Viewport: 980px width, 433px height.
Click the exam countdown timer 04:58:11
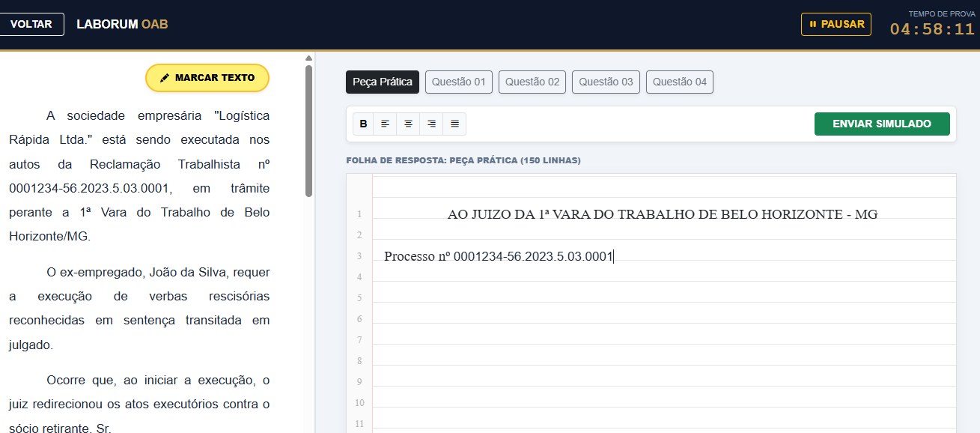[932, 29]
